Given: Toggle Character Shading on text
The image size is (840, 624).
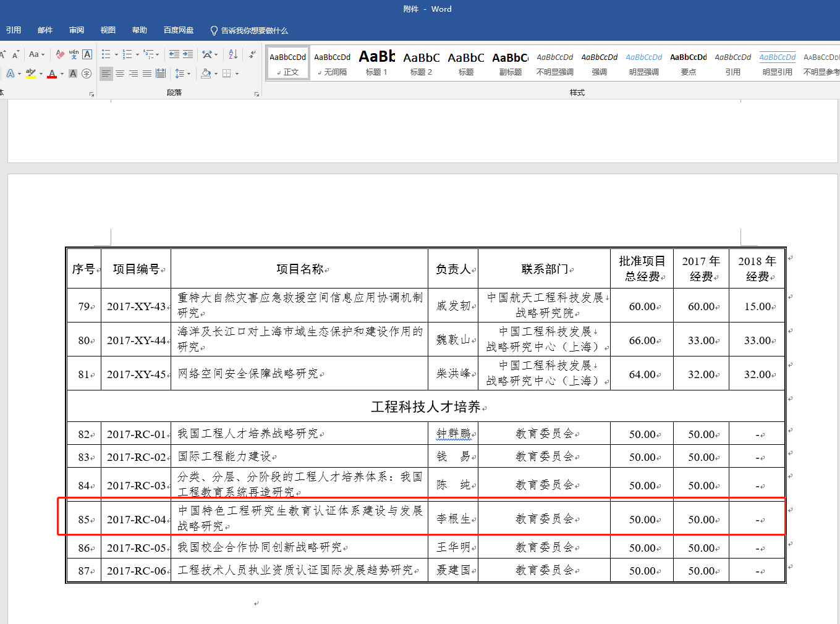Looking at the screenshot, I should (x=73, y=74).
